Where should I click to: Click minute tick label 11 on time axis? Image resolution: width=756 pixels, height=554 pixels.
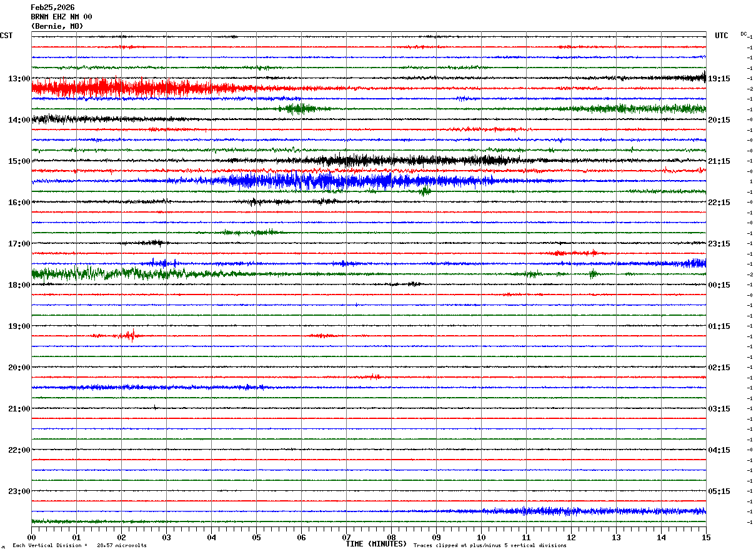coord(526,537)
